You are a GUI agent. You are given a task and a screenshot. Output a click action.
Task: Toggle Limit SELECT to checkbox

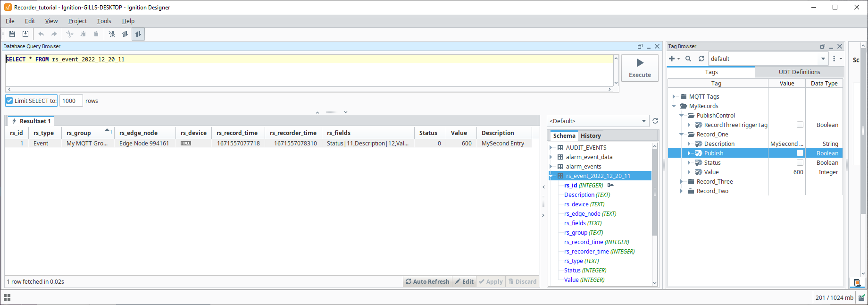coord(9,101)
